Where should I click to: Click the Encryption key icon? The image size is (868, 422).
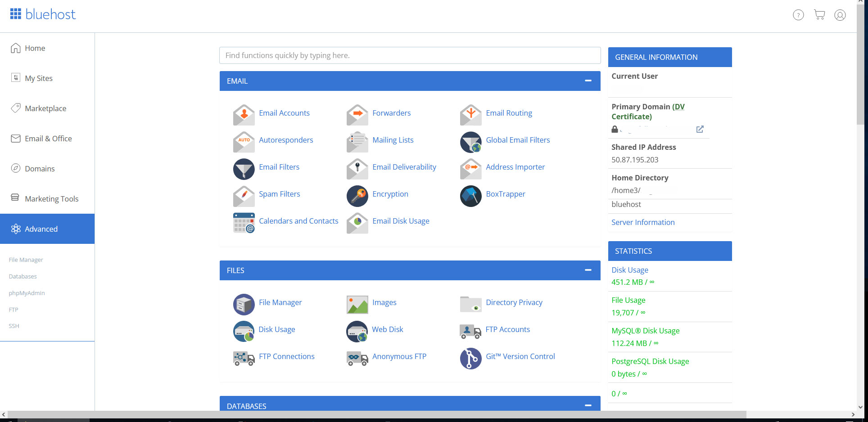357,196
